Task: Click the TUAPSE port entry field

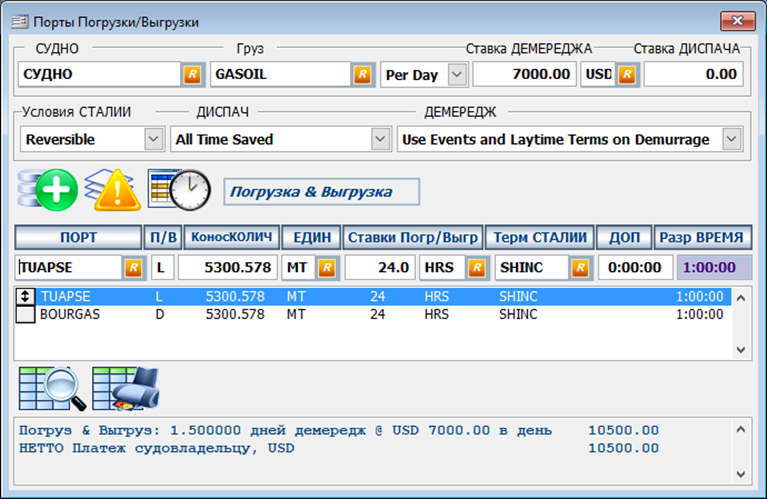Action: click(x=68, y=268)
